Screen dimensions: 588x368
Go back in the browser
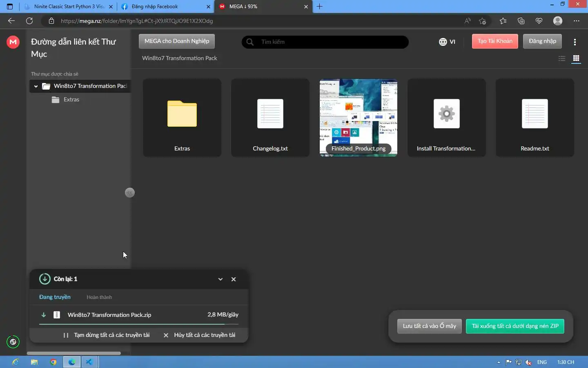[x=11, y=21]
